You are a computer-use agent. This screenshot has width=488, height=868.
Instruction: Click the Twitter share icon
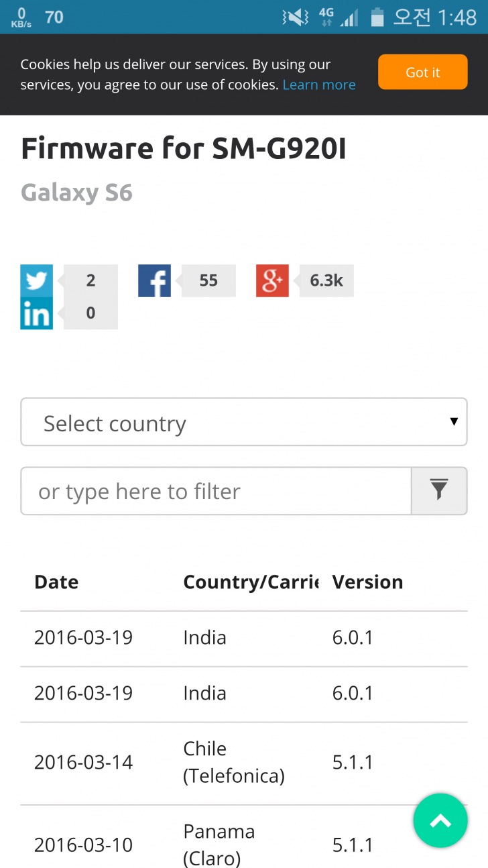(x=36, y=280)
